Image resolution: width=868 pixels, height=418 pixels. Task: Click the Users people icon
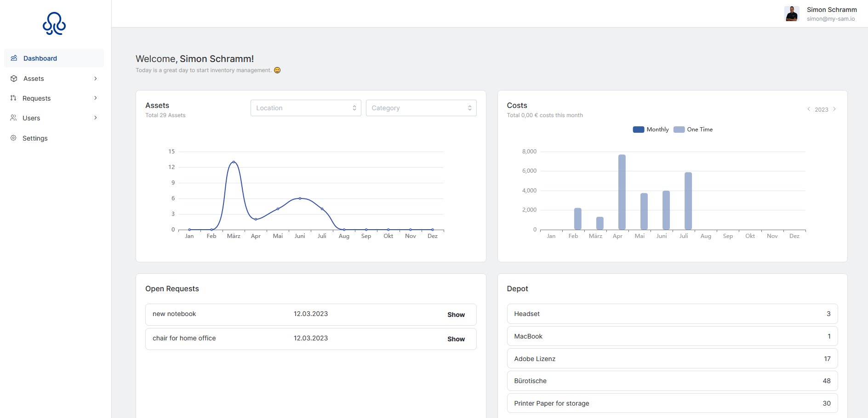coord(13,118)
